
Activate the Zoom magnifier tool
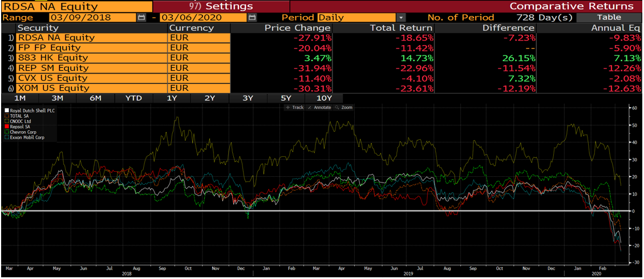[x=344, y=107]
